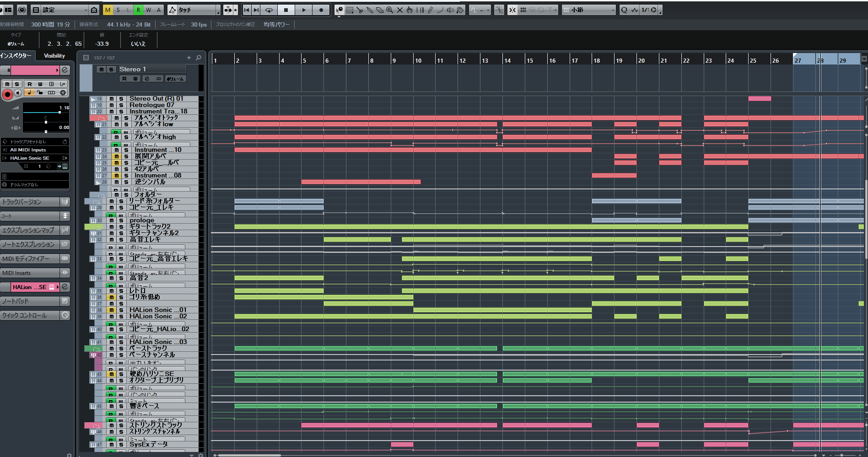Select the Draw pencil tool
The height and width of the screenshot is (457, 868).
(430, 10)
